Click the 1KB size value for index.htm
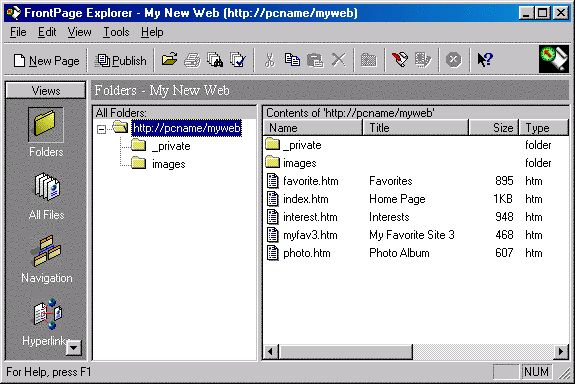 (503, 199)
